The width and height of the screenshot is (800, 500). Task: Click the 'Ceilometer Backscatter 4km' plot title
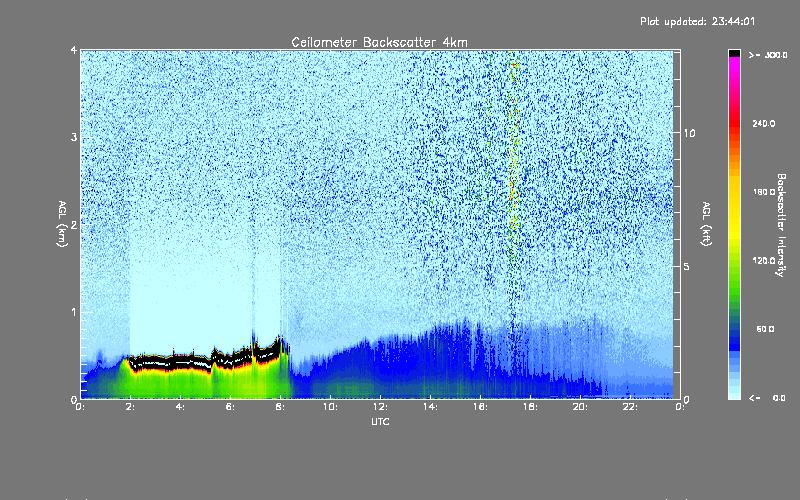click(x=379, y=42)
